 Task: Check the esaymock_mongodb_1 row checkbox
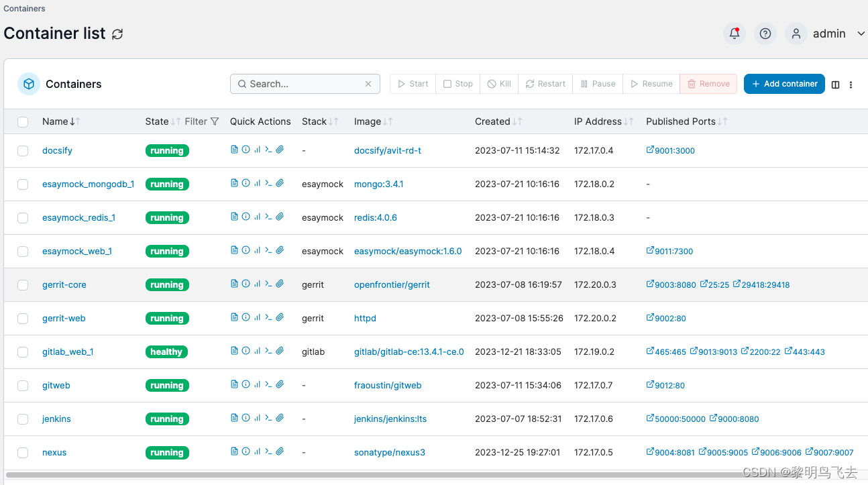click(23, 184)
